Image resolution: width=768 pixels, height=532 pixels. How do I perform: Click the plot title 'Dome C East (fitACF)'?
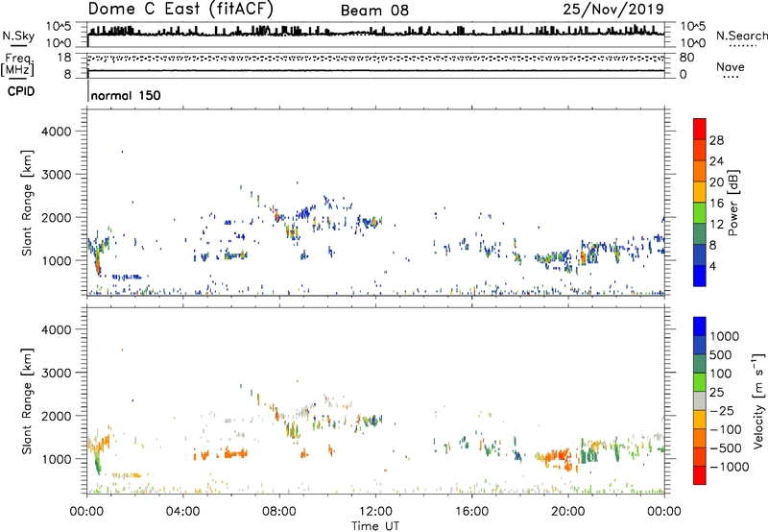pyautogui.click(x=180, y=9)
